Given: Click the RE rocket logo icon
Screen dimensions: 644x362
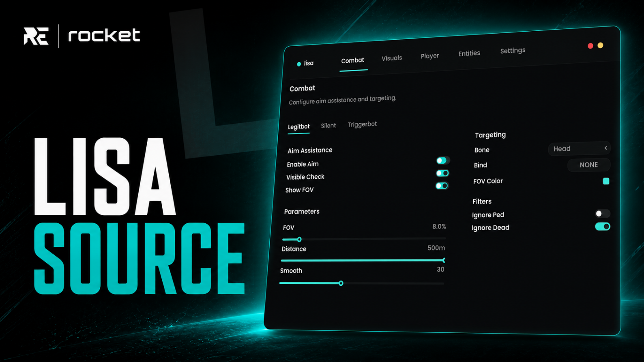Looking at the screenshot, I should tap(36, 36).
